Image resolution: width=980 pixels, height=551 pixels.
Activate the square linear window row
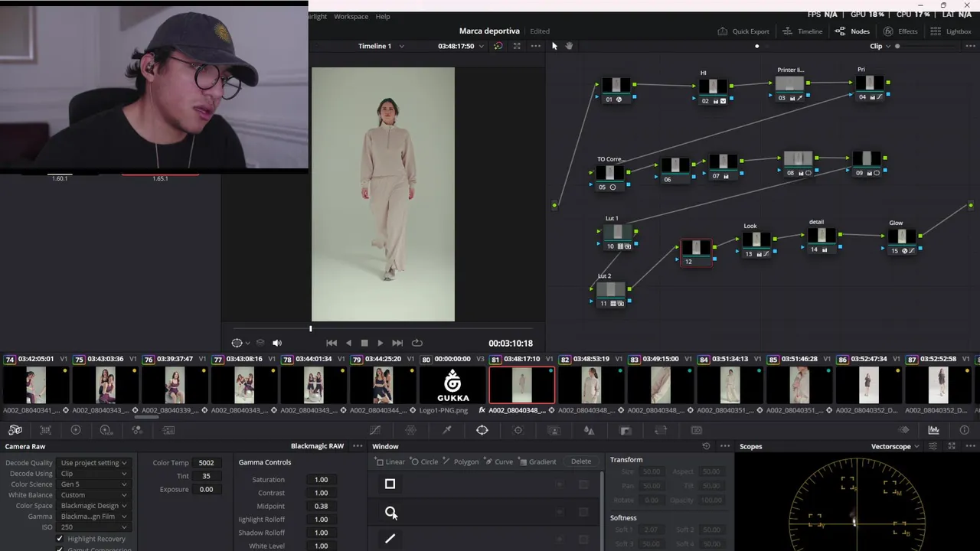point(485,484)
